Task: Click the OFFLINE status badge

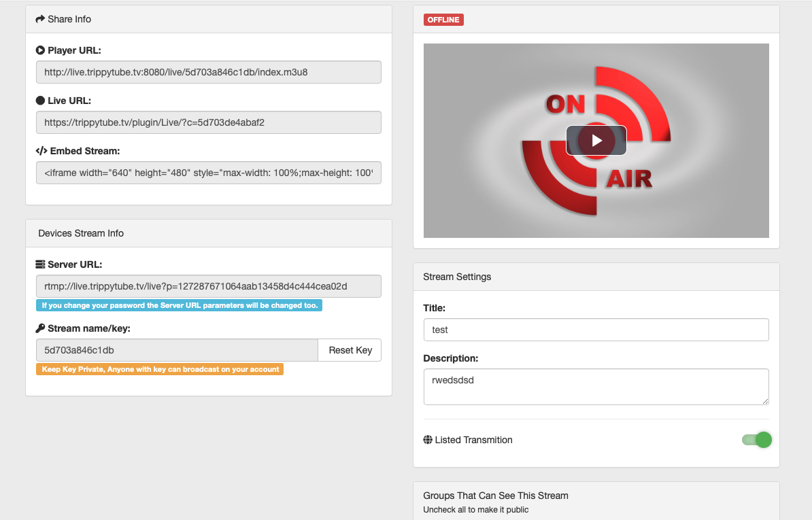Action: pyautogui.click(x=443, y=20)
